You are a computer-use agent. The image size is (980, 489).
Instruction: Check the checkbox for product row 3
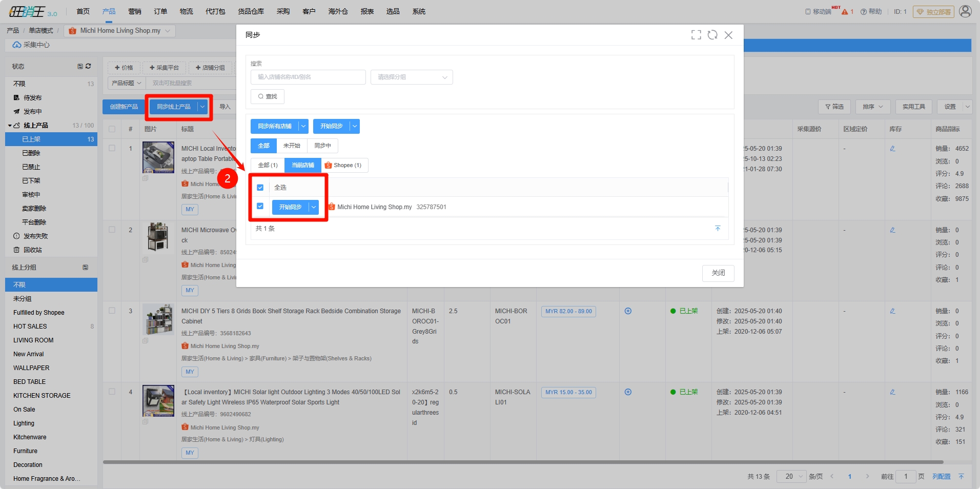pos(112,311)
